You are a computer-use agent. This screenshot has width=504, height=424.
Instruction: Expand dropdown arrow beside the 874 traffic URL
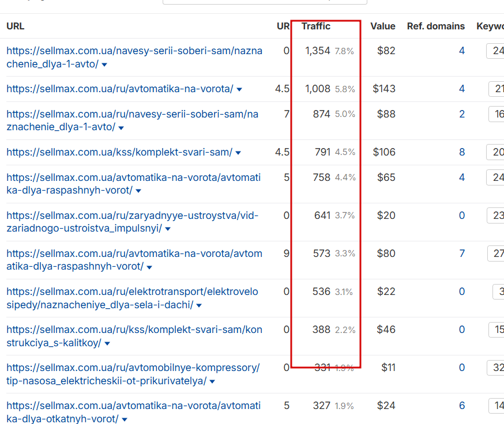coord(121,128)
